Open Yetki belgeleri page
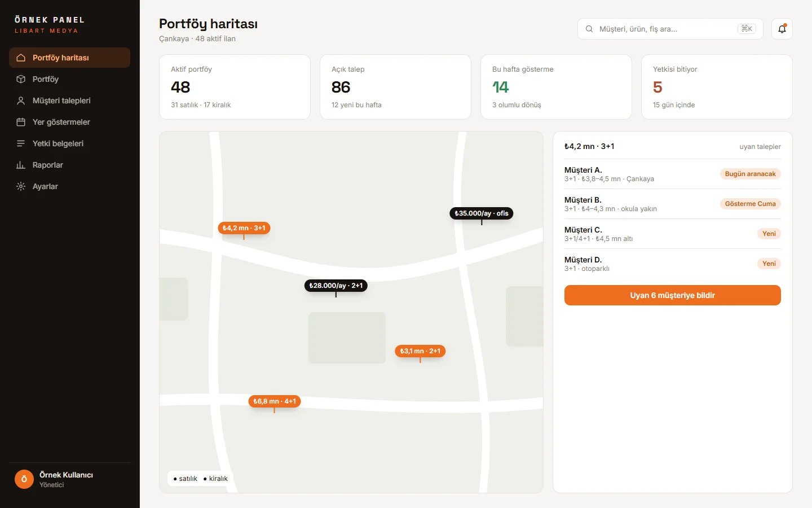The height and width of the screenshot is (508, 812). click(70, 143)
